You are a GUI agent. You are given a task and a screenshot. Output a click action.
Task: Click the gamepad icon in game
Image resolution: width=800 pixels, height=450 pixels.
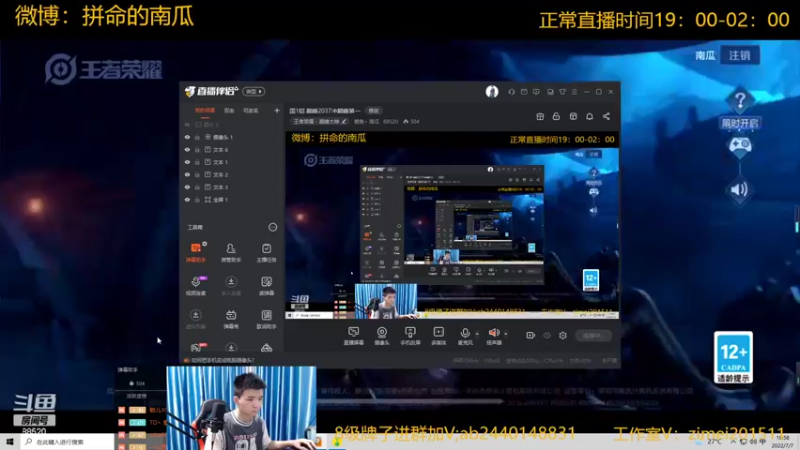click(x=739, y=146)
